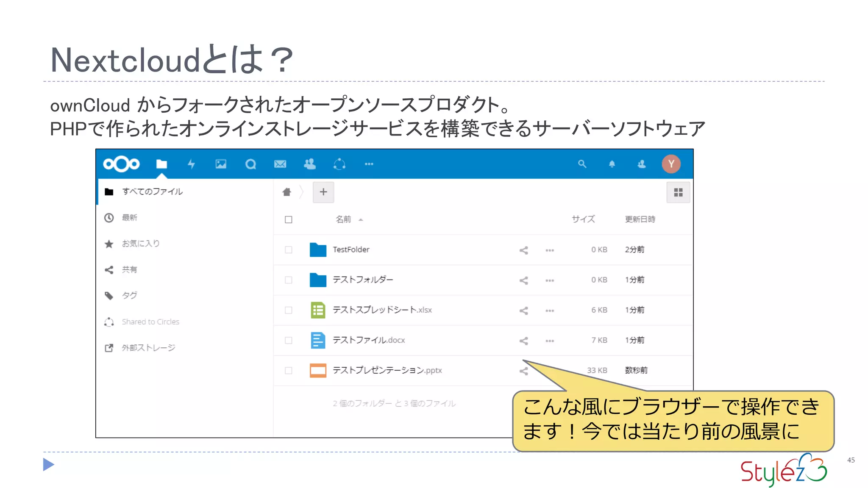Screen dimensions: 868x488
Task: Click the xlsx spreadsheet file icon
Action: click(318, 310)
